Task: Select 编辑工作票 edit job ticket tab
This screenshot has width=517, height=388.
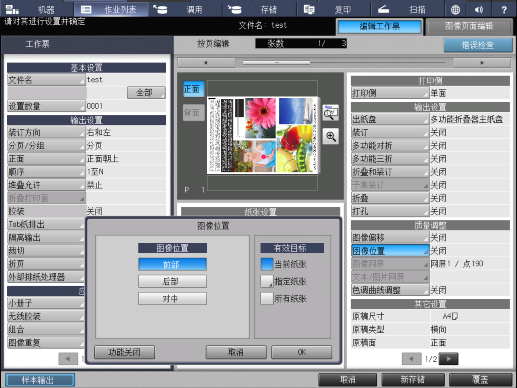Action: click(x=379, y=27)
